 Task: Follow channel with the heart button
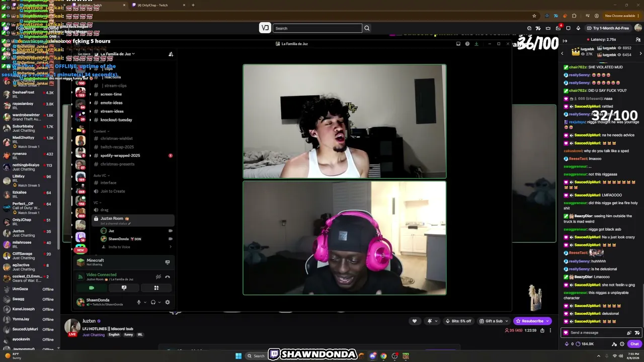(415, 321)
